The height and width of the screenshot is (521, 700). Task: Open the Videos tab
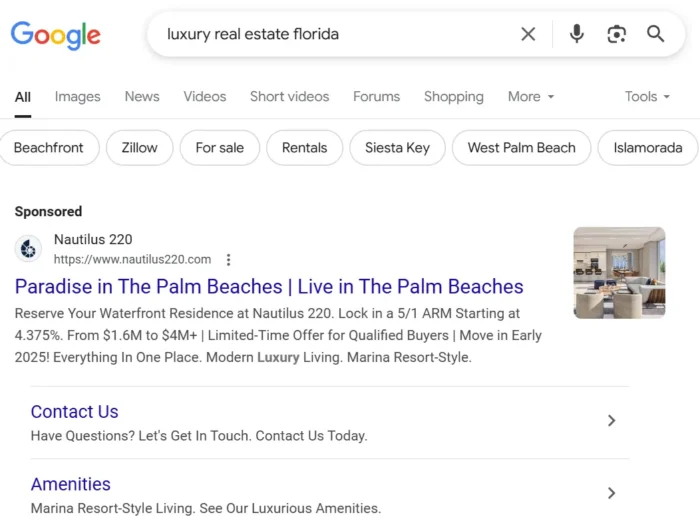(x=205, y=96)
